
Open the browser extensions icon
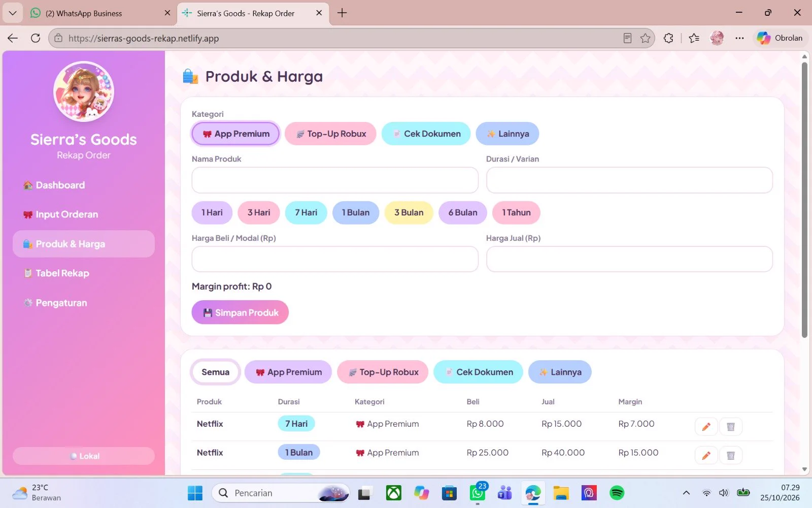tap(668, 38)
